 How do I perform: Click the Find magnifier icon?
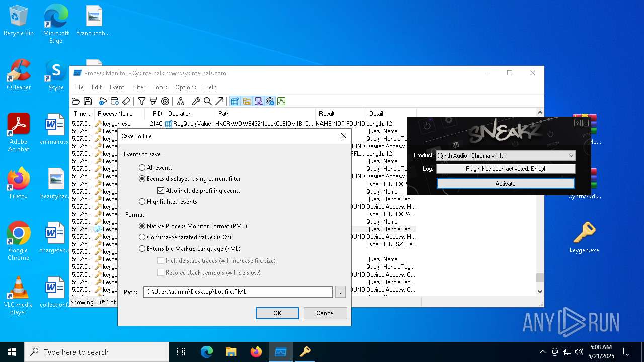click(207, 101)
